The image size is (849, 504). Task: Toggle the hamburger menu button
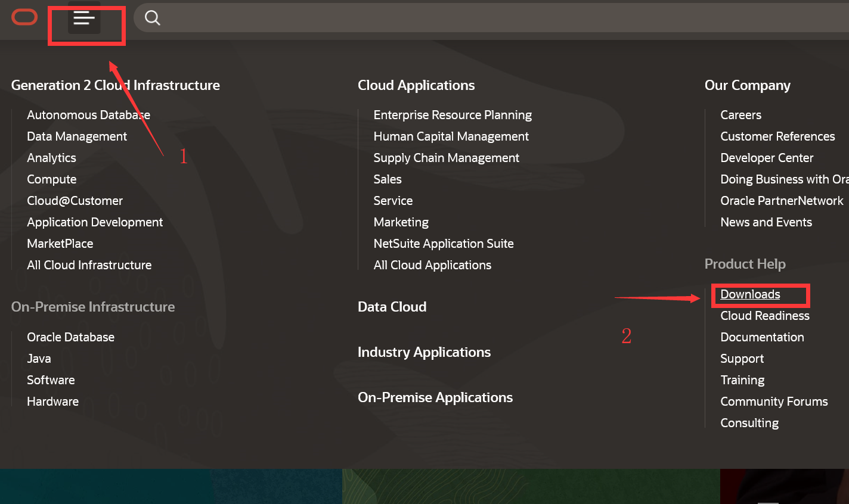[x=84, y=18]
